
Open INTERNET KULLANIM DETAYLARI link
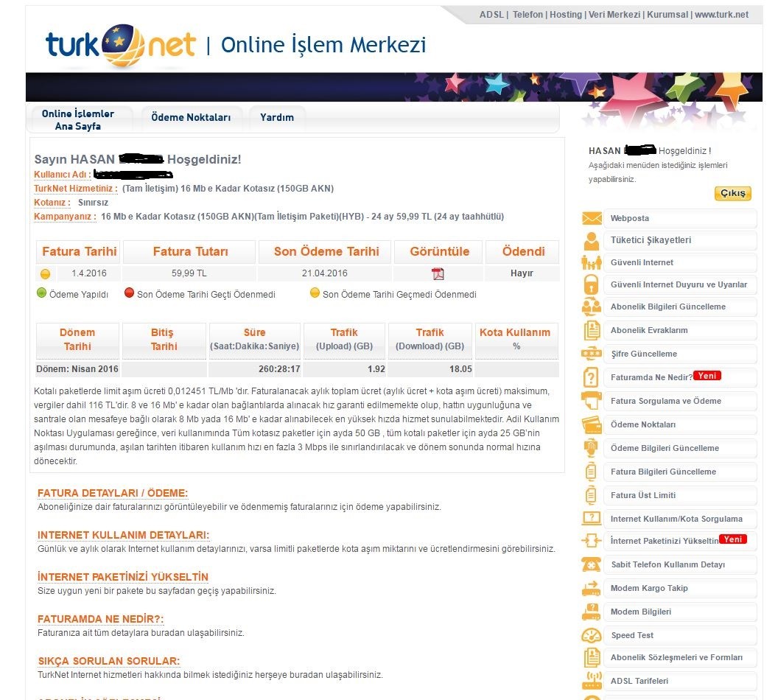(x=123, y=535)
